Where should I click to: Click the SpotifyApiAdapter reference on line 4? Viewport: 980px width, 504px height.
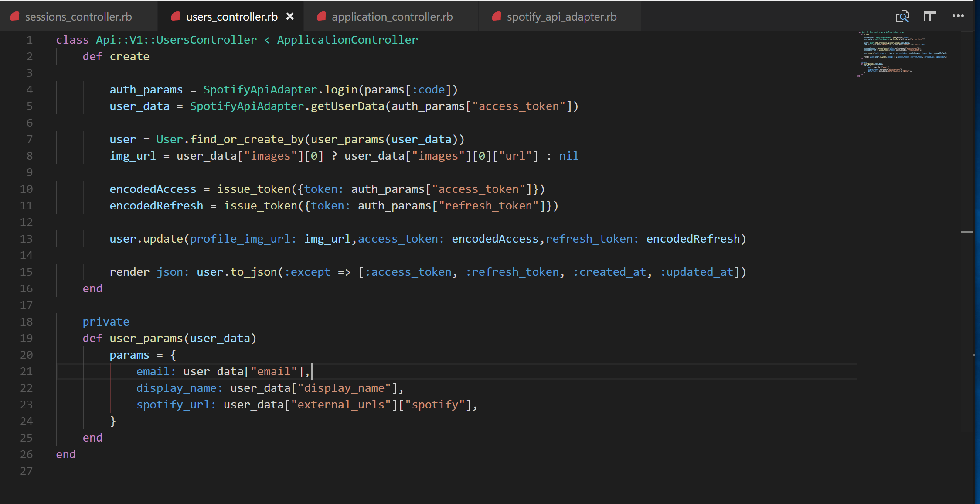[259, 89]
